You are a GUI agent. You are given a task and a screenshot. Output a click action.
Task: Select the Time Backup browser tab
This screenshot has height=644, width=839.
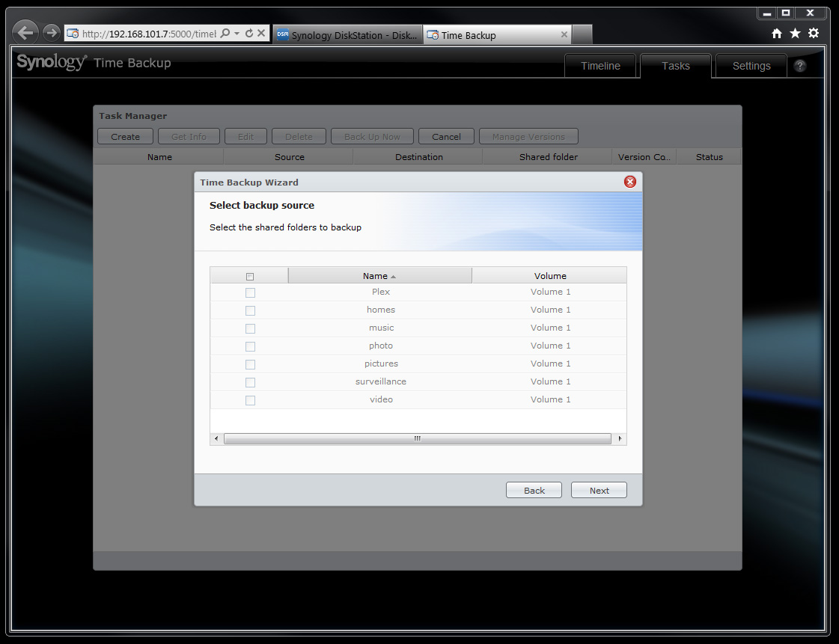point(497,34)
